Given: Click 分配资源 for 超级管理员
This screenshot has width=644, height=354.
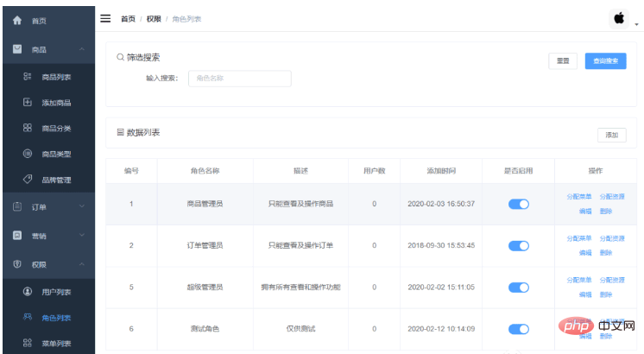Looking at the screenshot, I should [612, 280].
